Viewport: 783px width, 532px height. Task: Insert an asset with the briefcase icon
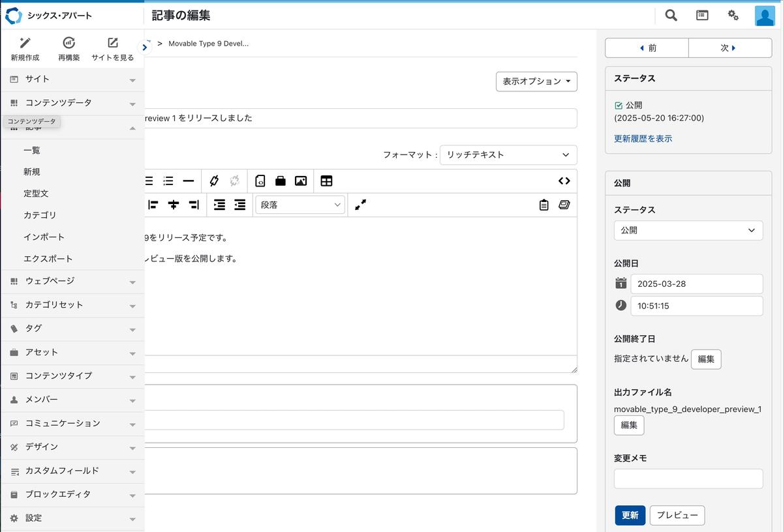[x=280, y=181]
